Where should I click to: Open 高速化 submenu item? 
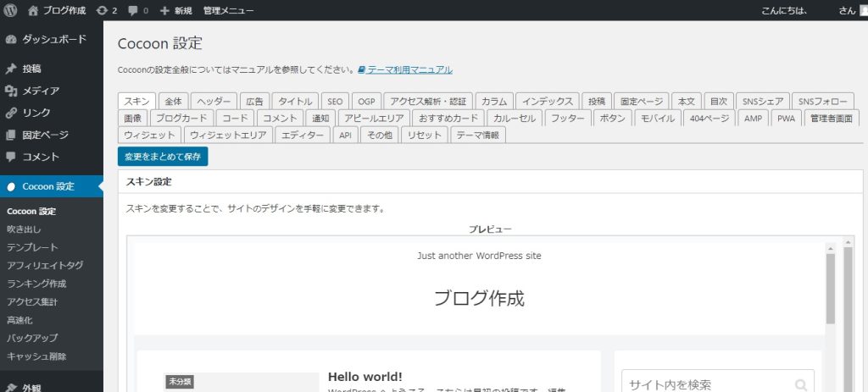(19, 320)
